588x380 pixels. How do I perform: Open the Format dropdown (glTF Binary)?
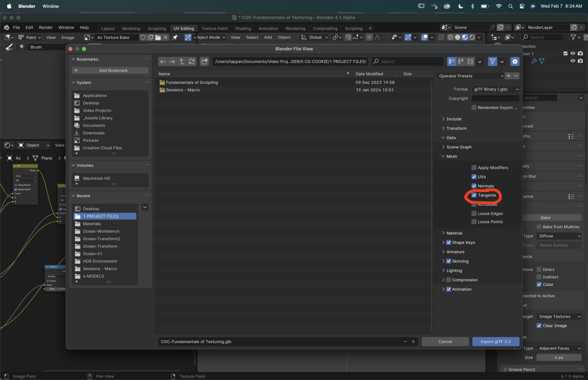[x=496, y=89]
